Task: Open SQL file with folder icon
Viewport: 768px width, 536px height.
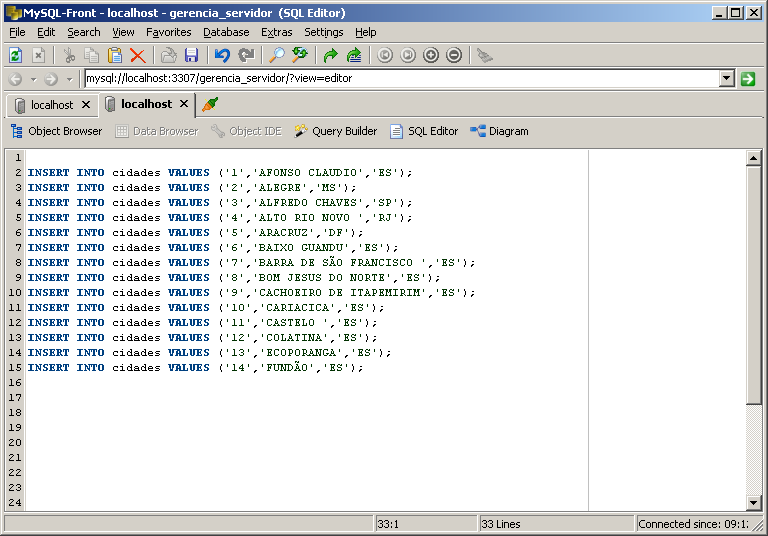Action: click(168, 55)
